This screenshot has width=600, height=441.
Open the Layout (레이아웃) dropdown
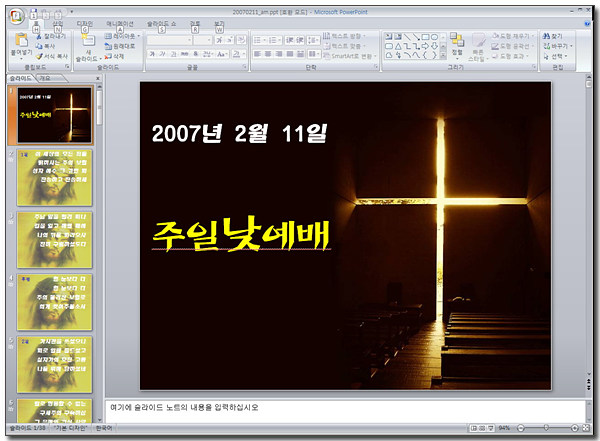tap(122, 36)
